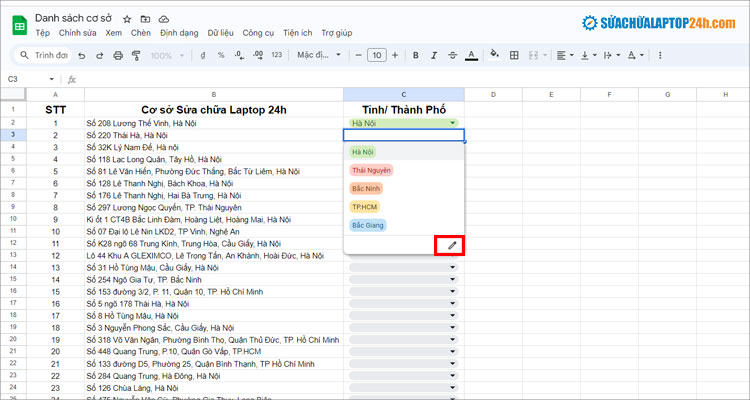Open horizontal align dropdown
The width and height of the screenshot is (750, 400).
coord(565,56)
